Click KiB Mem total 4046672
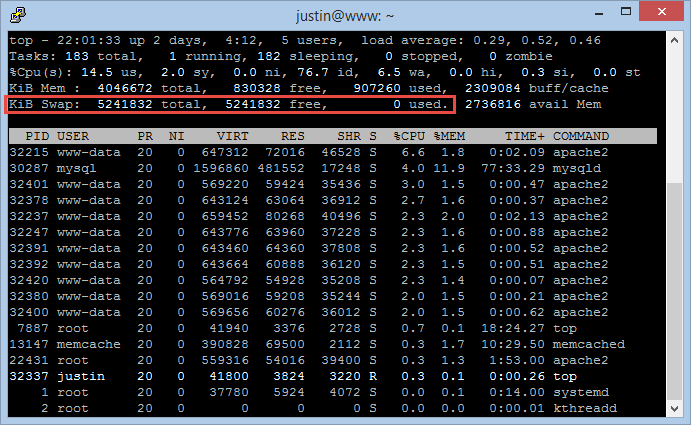The height and width of the screenshot is (425, 691). click(125, 88)
